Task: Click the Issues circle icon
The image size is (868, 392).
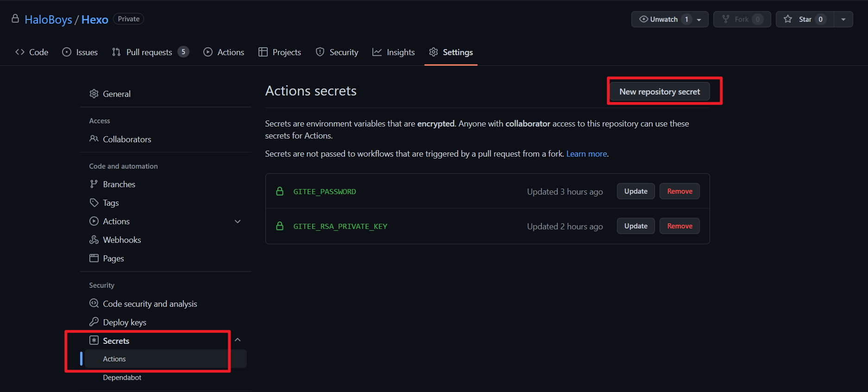Action: tap(67, 52)
